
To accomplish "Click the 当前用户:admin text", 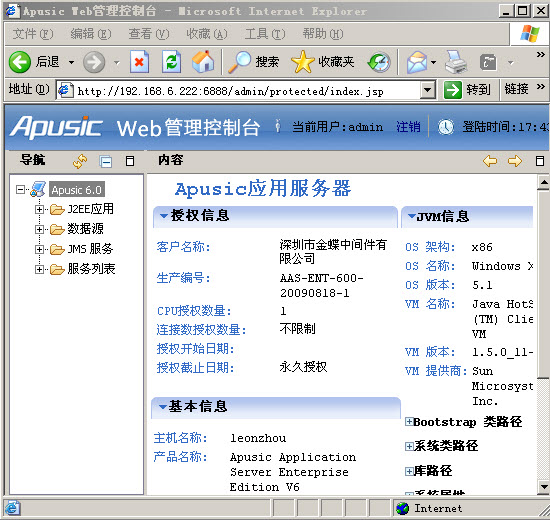I will tap(337, 127).
